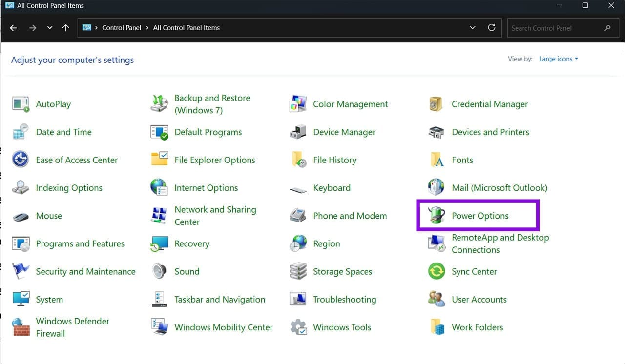Open the Taskbar and Navigation link text
The height and width of the screenshot is (364, 625).
coord(220,300)
